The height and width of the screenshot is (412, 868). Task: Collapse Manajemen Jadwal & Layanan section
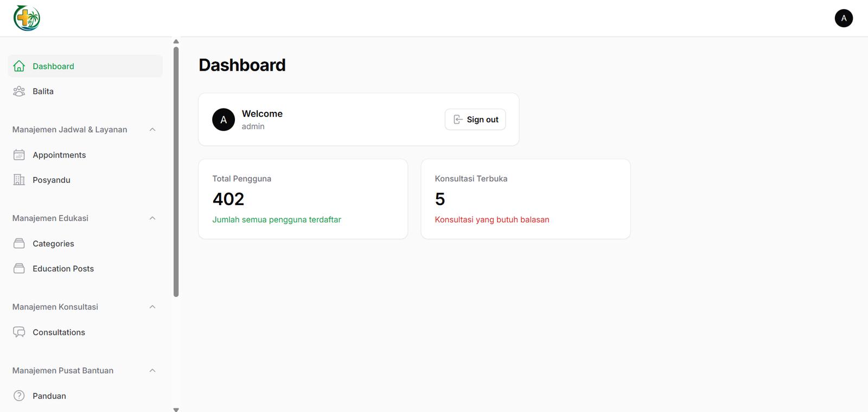(152, 130)
